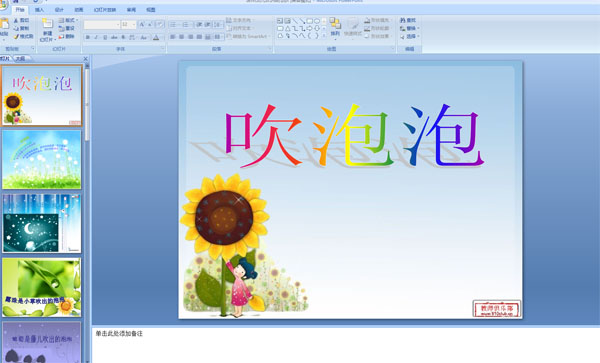This screenshot has width=600, height=363.
Task: Pick the triangle shape in shapes gallery
Action: tap(287, 28)
